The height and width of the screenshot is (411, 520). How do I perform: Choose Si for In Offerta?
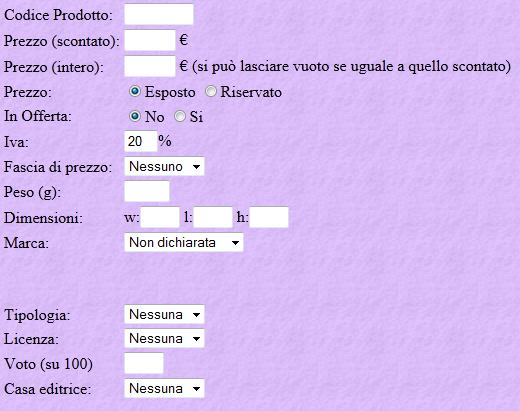coord(180,116)
